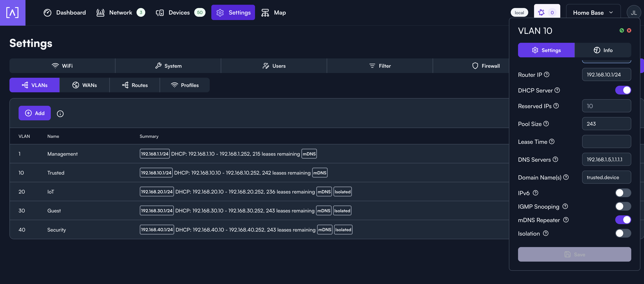The width and height of the screenshot is (644, 284).
Task: Open the Info tab in VLAN panel
Action: point(603,50)
